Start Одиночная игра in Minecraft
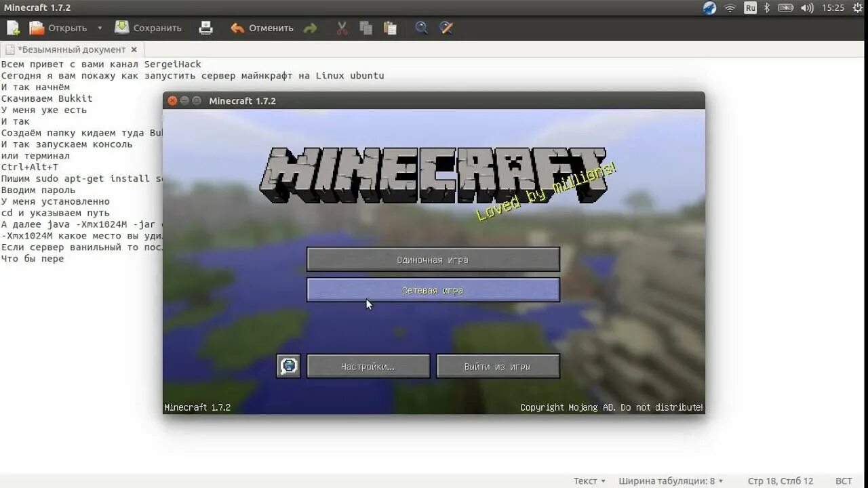 [x=433, y=260]
